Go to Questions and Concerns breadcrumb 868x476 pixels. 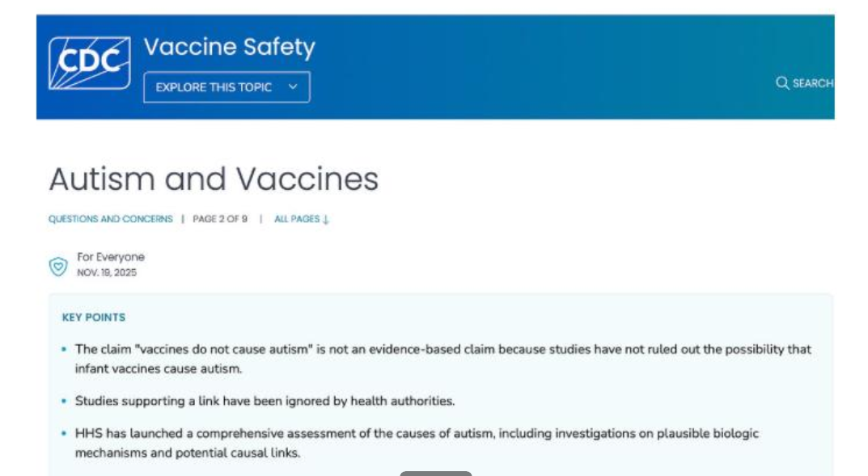[111, 219]
